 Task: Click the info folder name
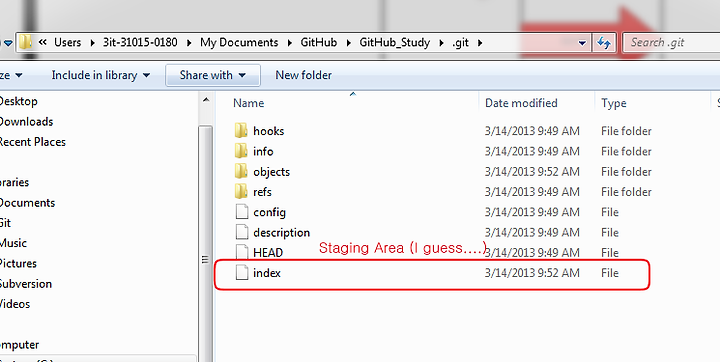pyautogui.click(x=263, y=151)
